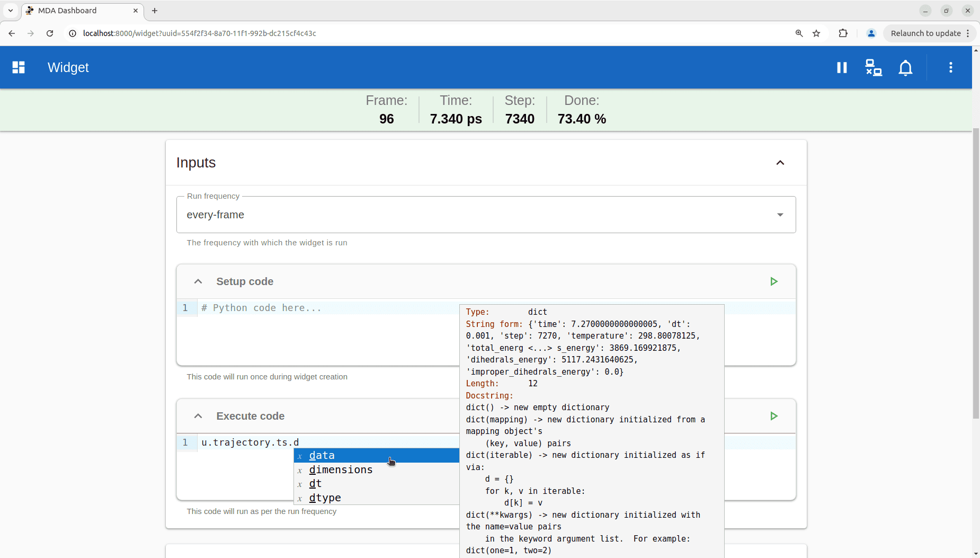Viewport: 980px width, 558px height.
Task: Select the MDA Dashboard tab
Action: (x=82, y=11)
